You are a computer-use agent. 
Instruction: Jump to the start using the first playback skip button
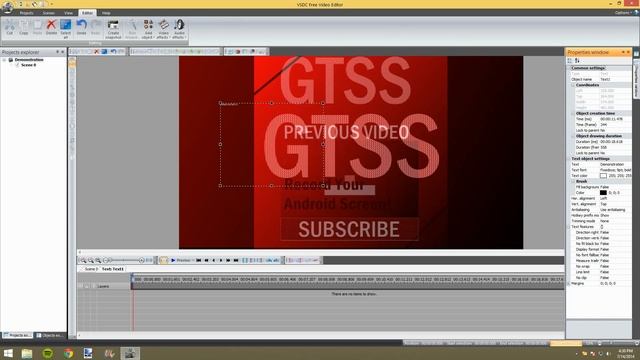point(198,260)
